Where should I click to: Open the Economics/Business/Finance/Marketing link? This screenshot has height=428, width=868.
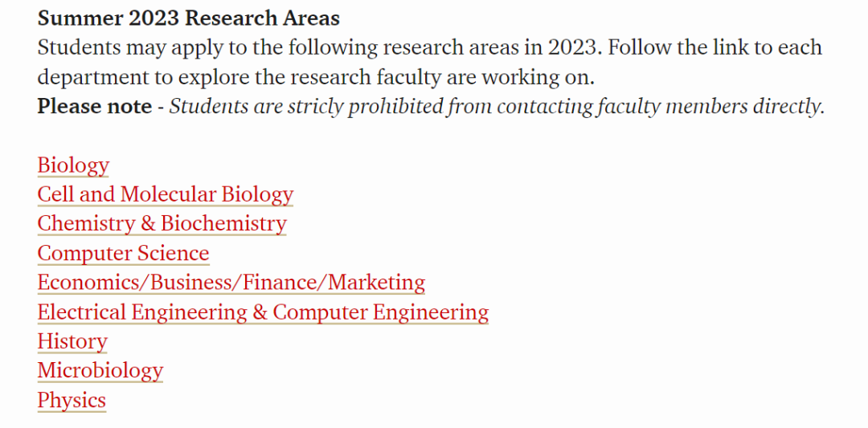tap(231, 283)
